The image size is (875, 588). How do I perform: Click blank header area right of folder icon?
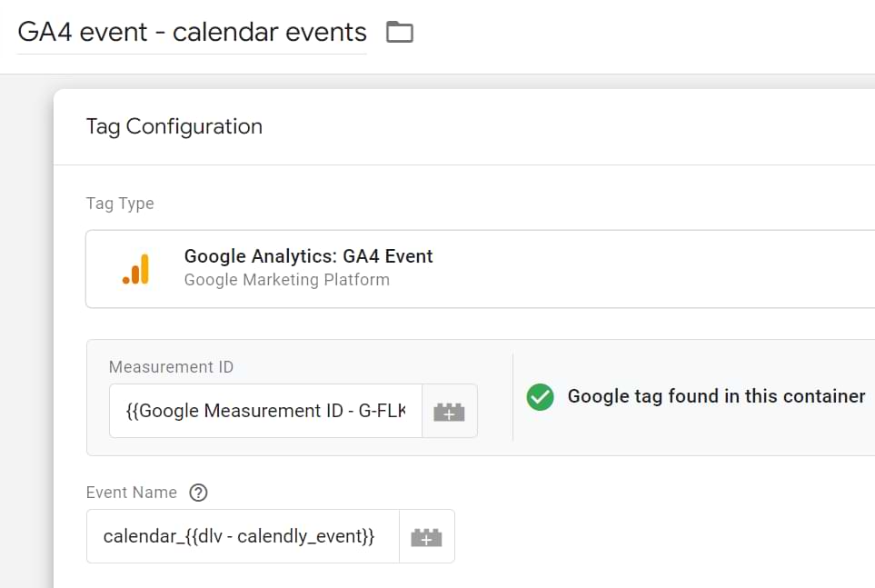[641, 34]
